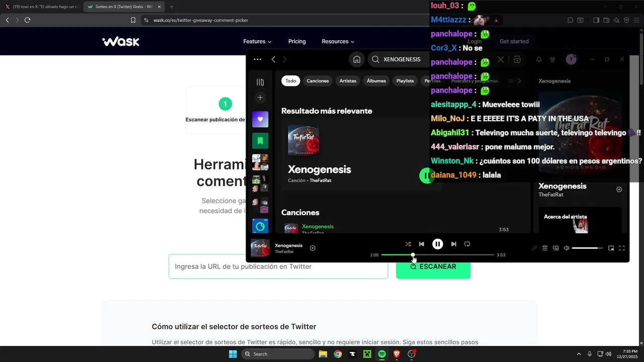Image resolution: width=644 pixels, height=362 pixels.
Task: Open Chrome from taskbar
Action: pos(338,354)
